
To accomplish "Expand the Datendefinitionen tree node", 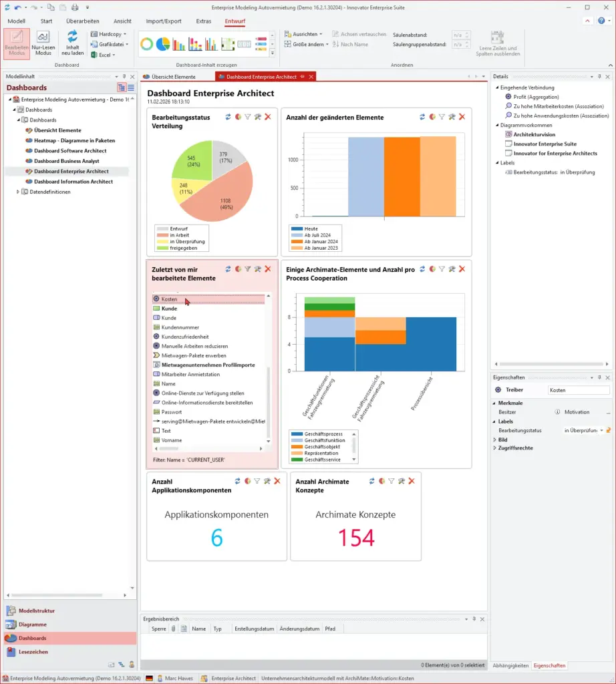I will coord(18,192).
